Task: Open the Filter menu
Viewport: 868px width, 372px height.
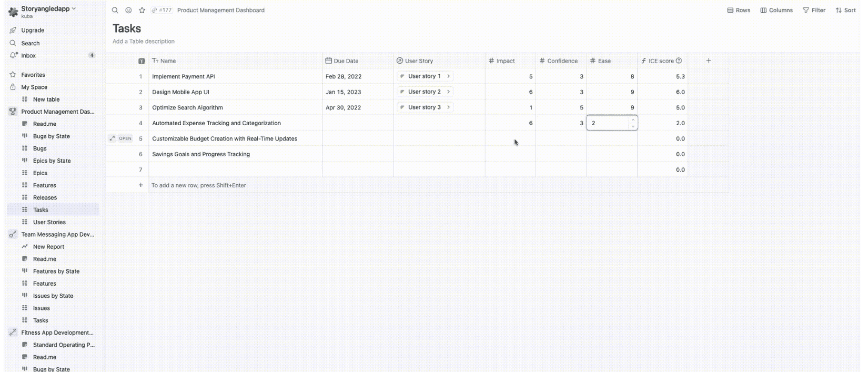Action: 814,10
